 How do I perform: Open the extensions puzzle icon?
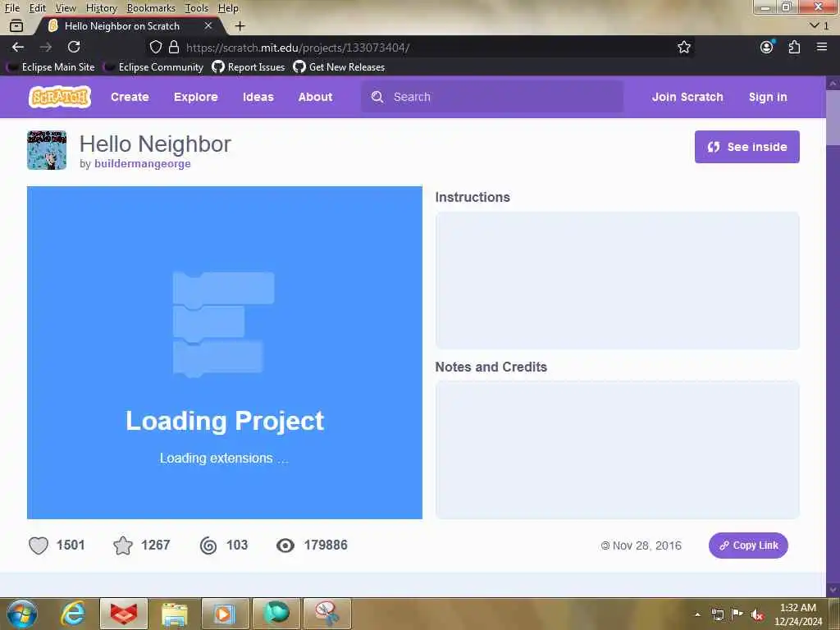tap(794, 47)
